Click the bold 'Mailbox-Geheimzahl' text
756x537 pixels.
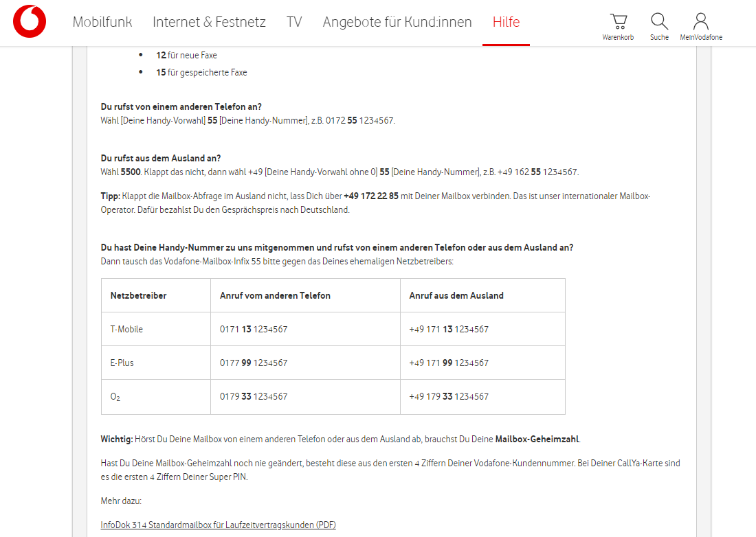click(x=537, y=439)
